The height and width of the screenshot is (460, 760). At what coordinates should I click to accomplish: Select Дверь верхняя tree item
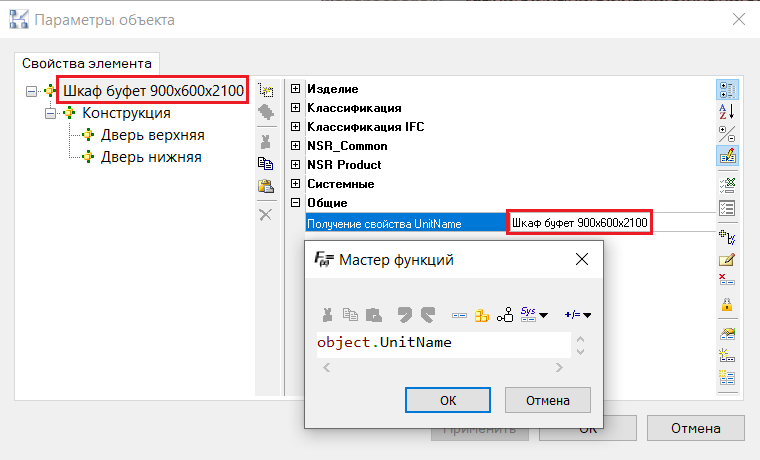(152, 135)
